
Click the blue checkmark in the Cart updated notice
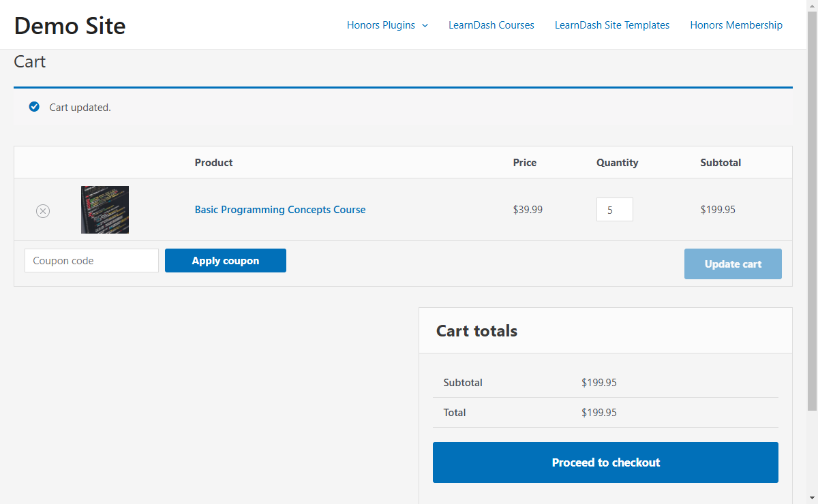34,107
